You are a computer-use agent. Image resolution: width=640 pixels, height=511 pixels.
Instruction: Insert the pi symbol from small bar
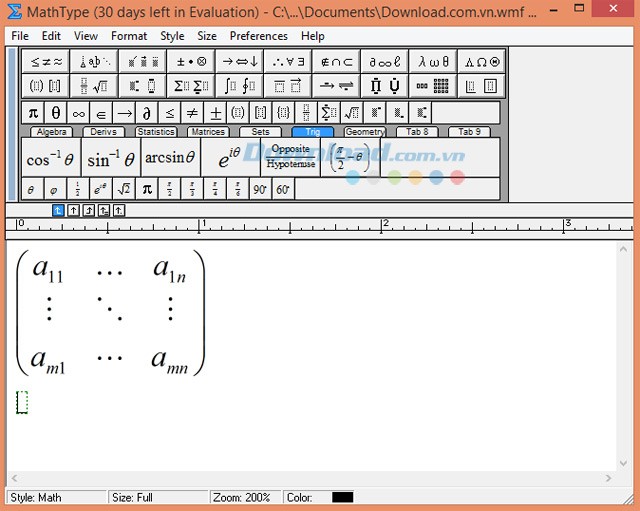(33, 113)
